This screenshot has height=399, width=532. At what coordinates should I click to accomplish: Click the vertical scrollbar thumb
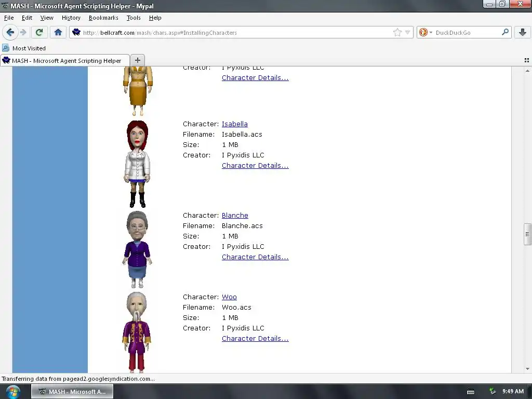[527, 234]
